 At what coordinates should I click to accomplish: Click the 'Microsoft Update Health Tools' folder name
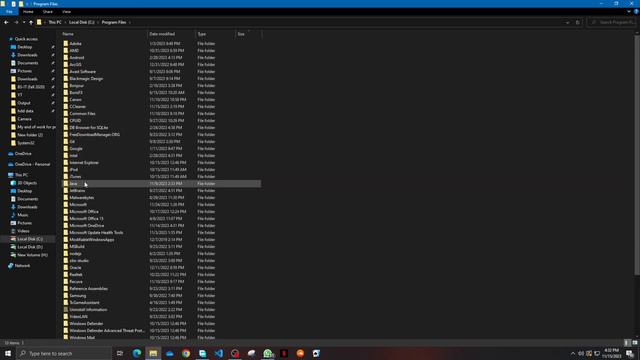[x=96, y=233]
